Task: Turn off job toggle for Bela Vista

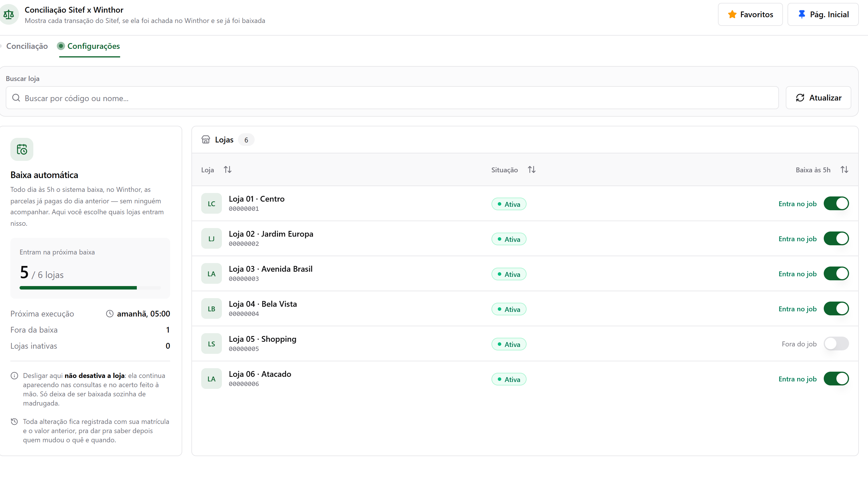Action: (x=836, y=308)
